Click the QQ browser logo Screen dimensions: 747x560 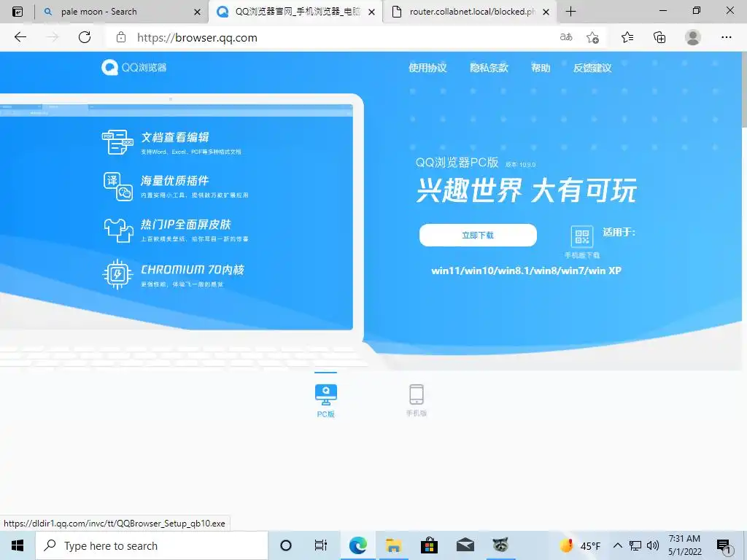pos(134,68)
